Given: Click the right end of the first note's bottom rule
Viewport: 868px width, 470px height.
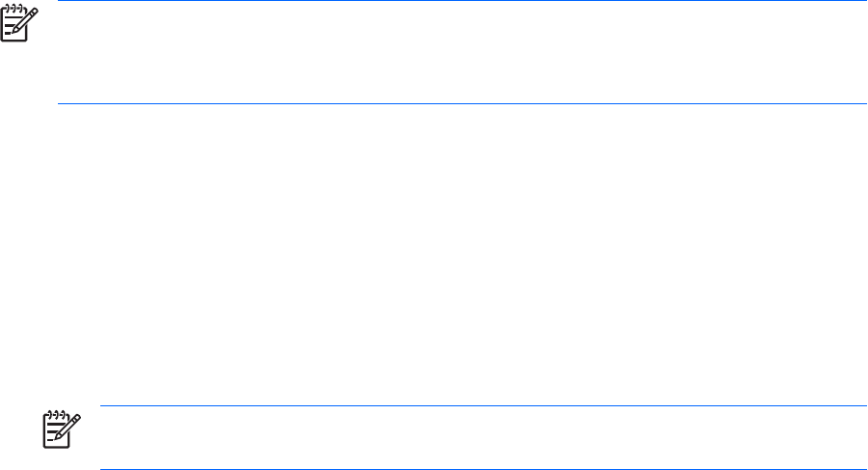Looking at the screenshot, I should (863, 103).
